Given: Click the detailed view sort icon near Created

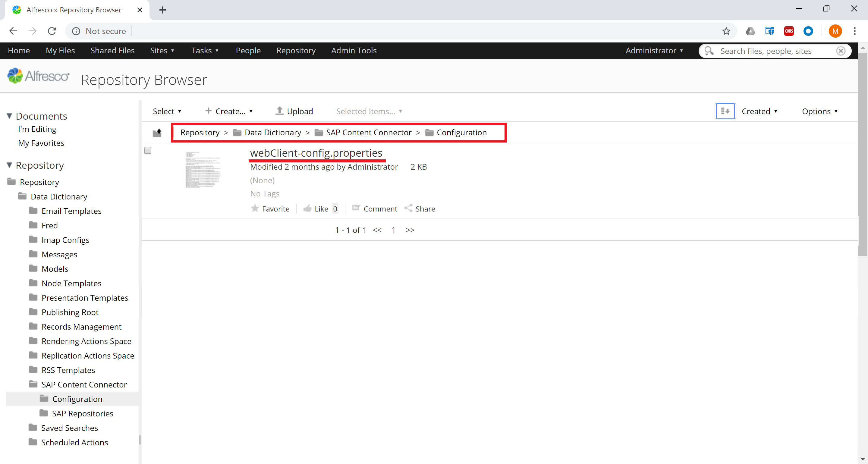Looking at the screenshot, I should pyautogui.click(x=725, y=111).
